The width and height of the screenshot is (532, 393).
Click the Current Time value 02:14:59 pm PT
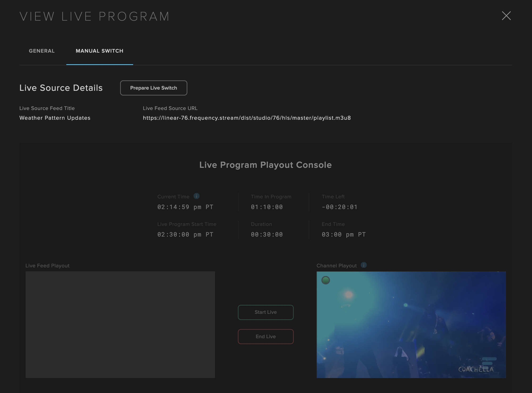pyautogui.click(x=185, y=207)
